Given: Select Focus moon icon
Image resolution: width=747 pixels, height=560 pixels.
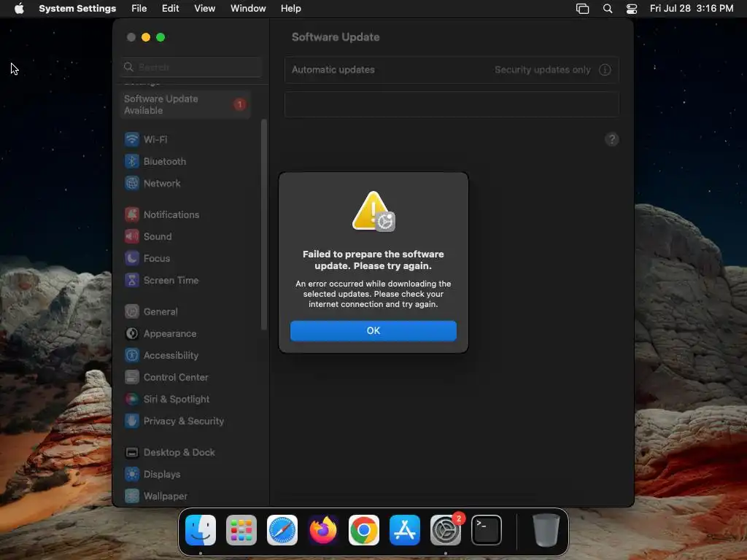Looking at the screenshot, I should (132, 259).
